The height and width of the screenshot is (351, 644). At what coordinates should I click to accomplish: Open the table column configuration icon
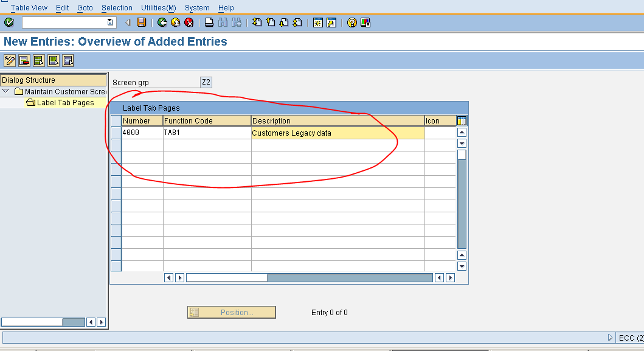(461, 120)
